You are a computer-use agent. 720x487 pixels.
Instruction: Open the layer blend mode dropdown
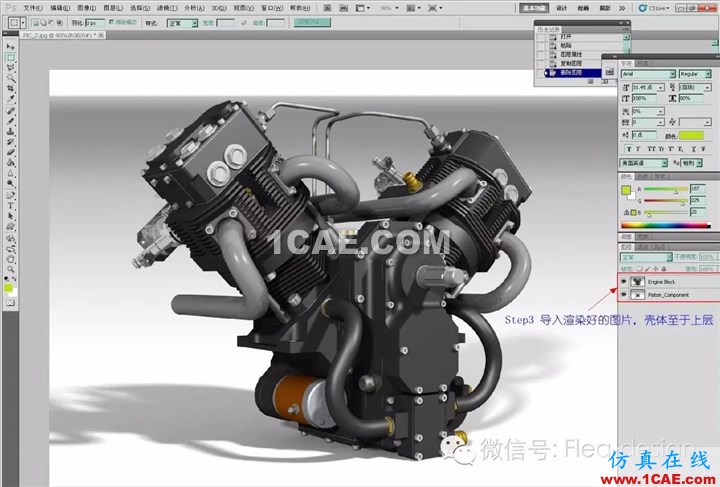[x=646, y=257]
